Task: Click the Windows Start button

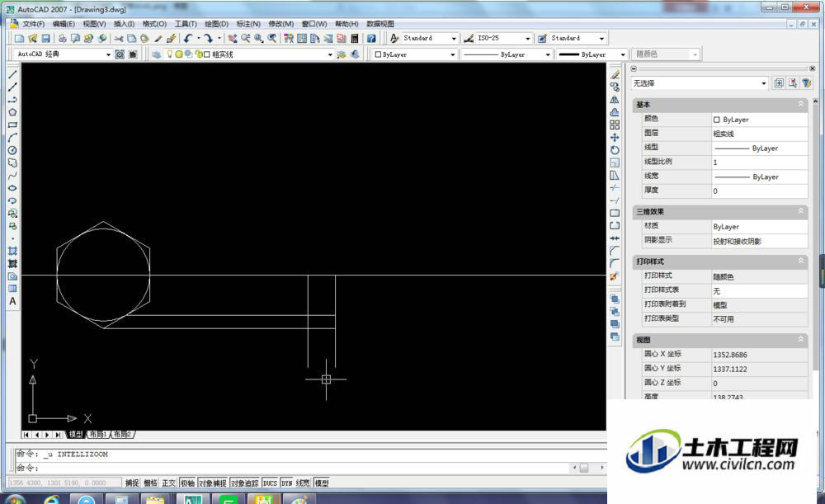Action: point(14,499)
